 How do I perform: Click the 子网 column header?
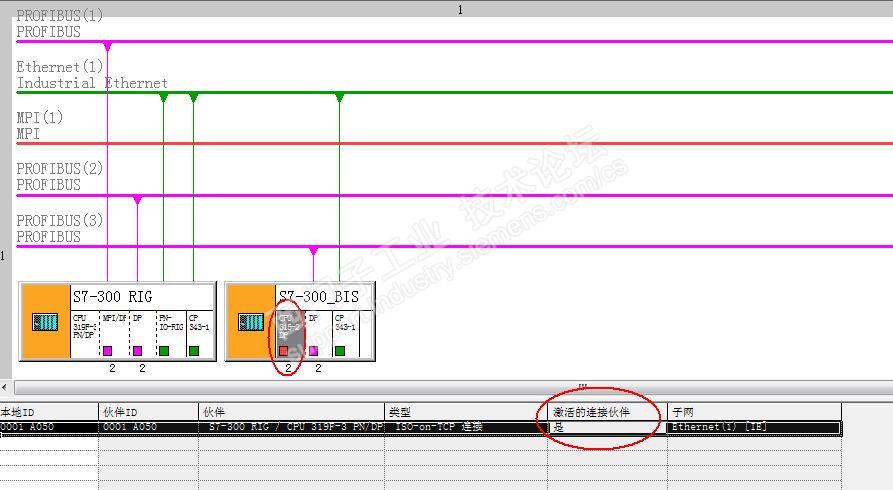(x=755, y=412)
